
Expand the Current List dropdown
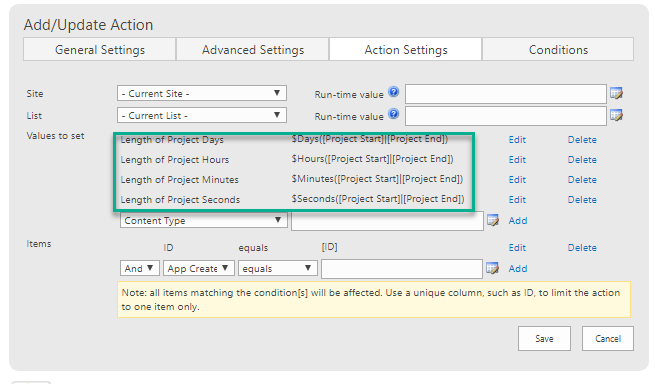tap(202, 115)
